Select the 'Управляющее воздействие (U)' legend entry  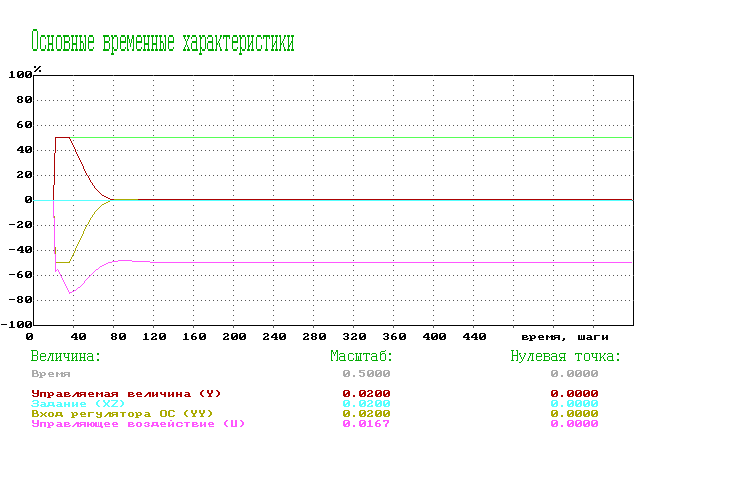pos(137,423)
